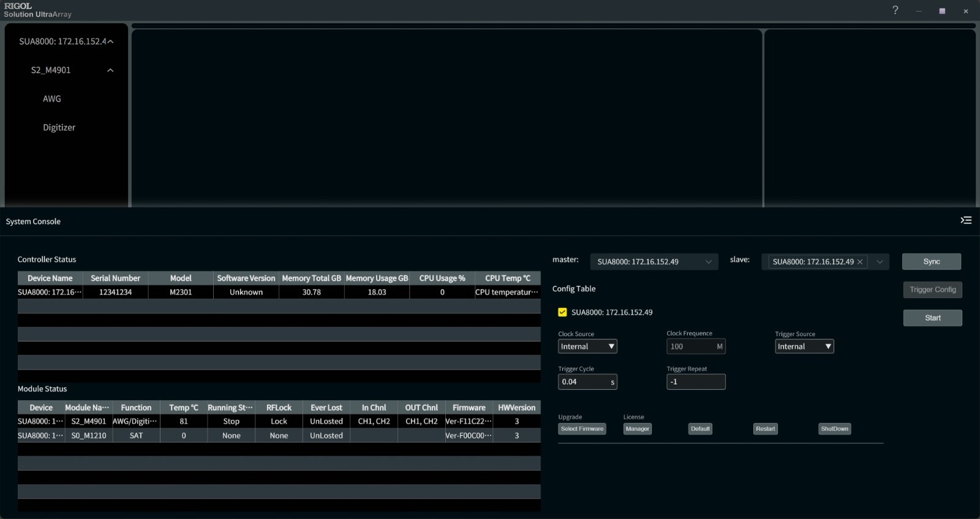This screenshot has width=980, height=519.
Task: Click the Memory Total GB column header
Action: pos(311,278)
